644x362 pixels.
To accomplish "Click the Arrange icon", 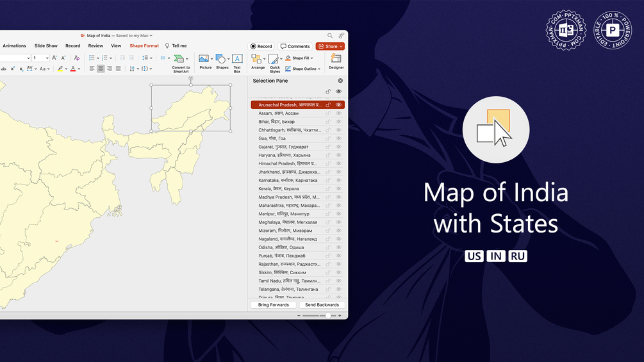I will coord(256,59).
